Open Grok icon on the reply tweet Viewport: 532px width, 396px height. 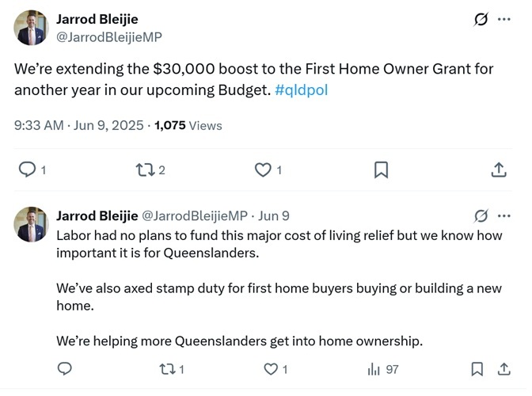coord(481,215)
